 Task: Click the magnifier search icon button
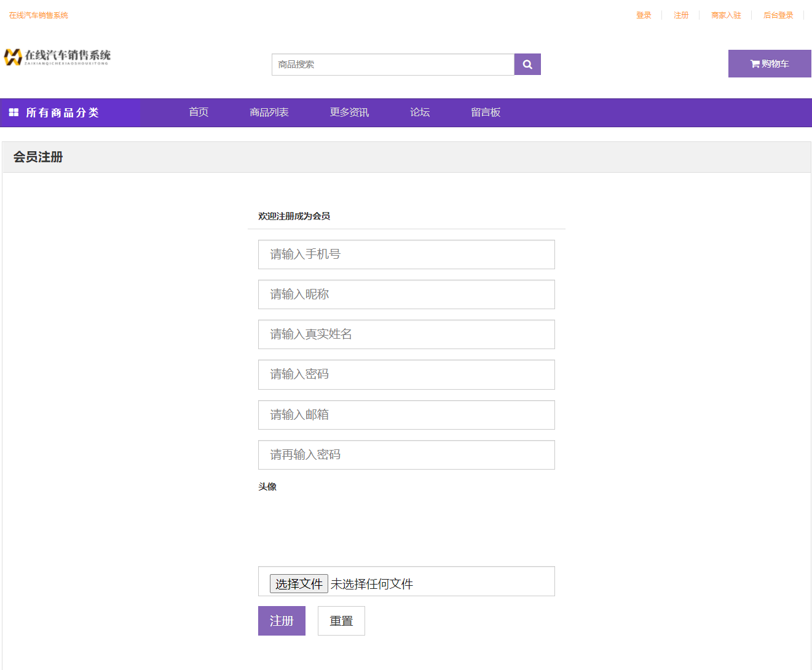point(527,65)
